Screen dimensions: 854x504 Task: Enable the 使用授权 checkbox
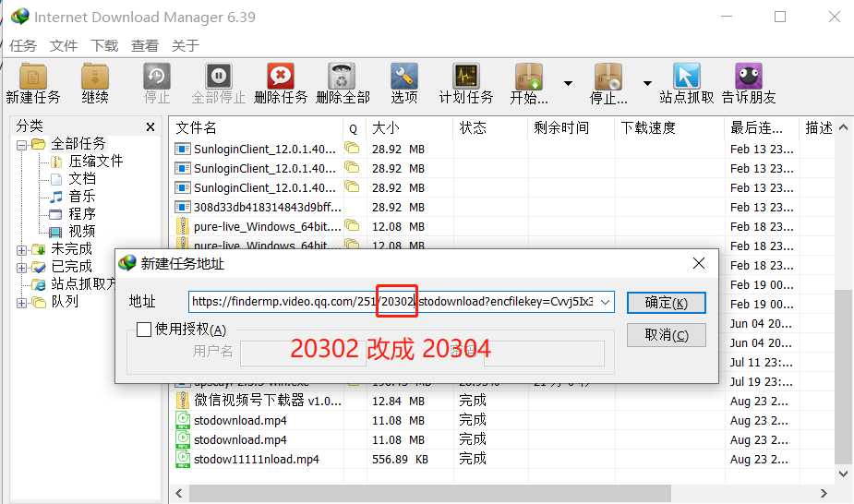pyautogui.click(x=144, y=330)
